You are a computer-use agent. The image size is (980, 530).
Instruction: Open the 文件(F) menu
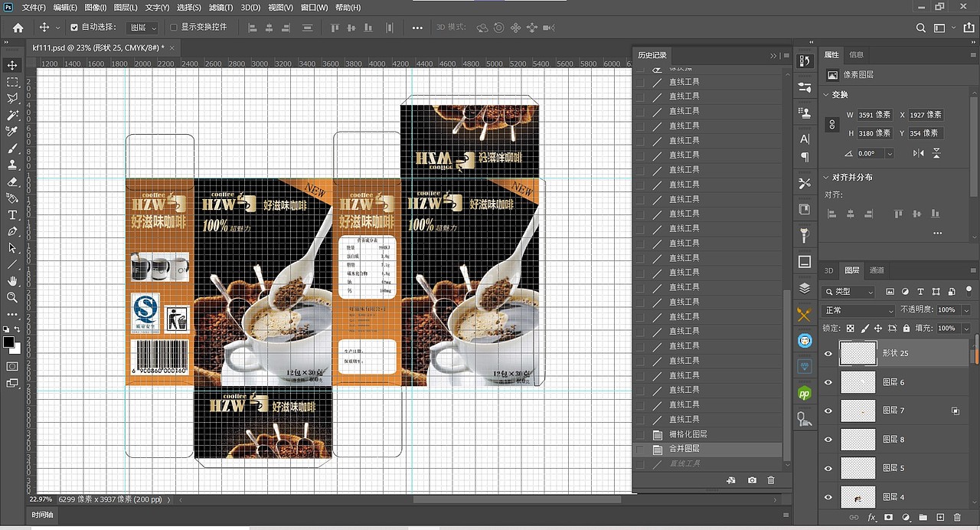[34, 8]
